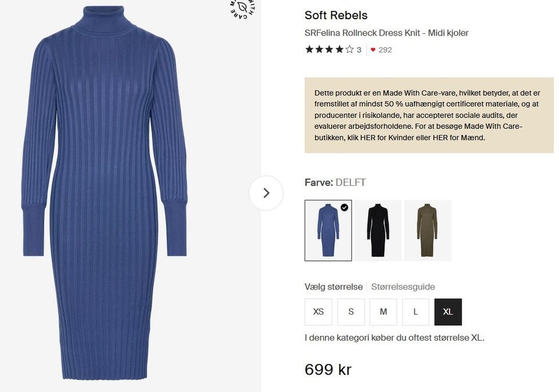Select size XS

coord(319,312)
